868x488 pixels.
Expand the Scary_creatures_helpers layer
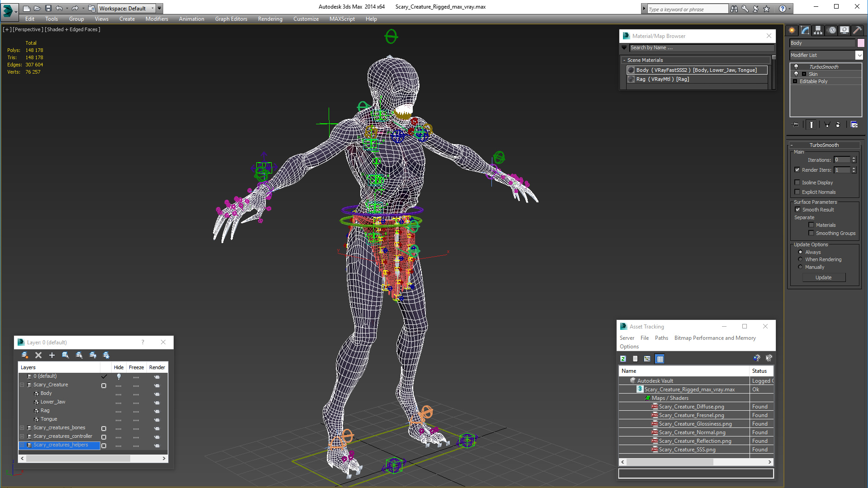click(22, 445)
